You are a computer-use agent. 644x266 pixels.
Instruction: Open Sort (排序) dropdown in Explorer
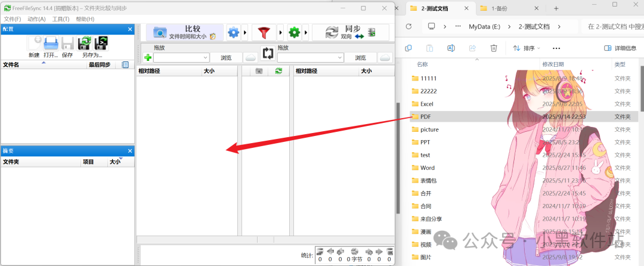coord(527,48)
